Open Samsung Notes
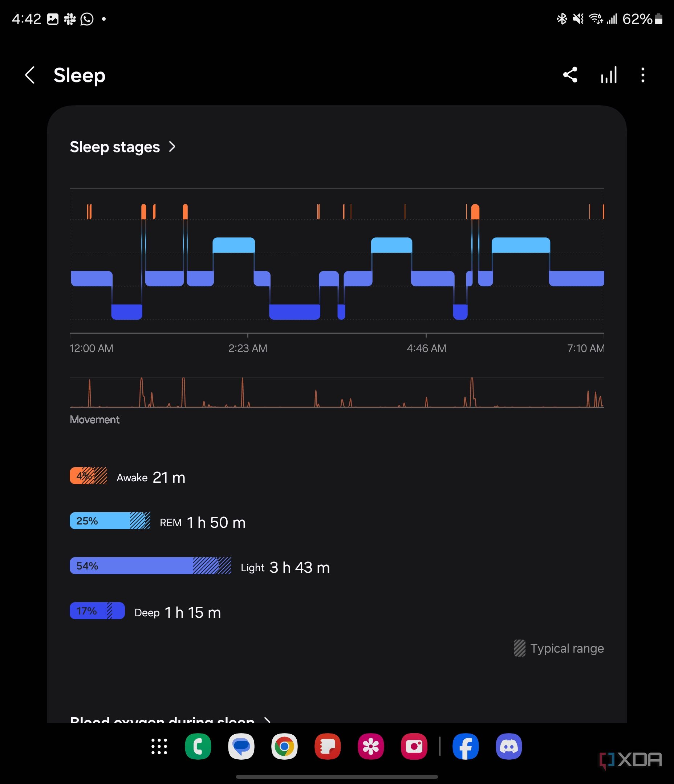Screen dimensions: 674x784 click(329, 746)
